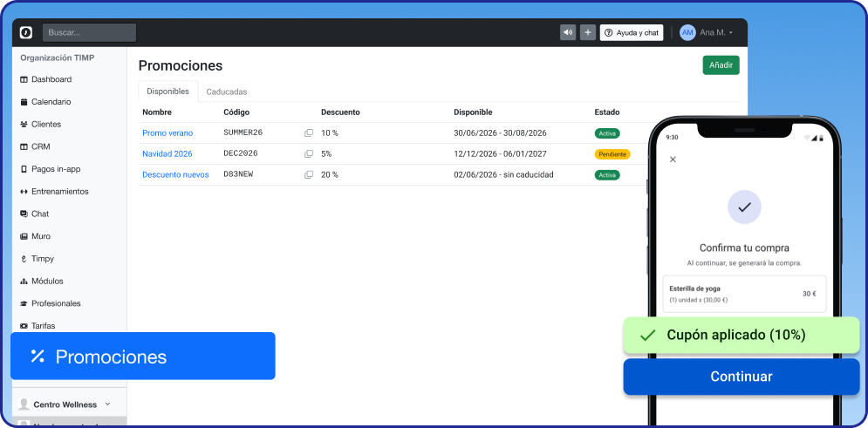Click the checkmark circle on phone screen
868x428 pixels.
(x=744, y=207)
